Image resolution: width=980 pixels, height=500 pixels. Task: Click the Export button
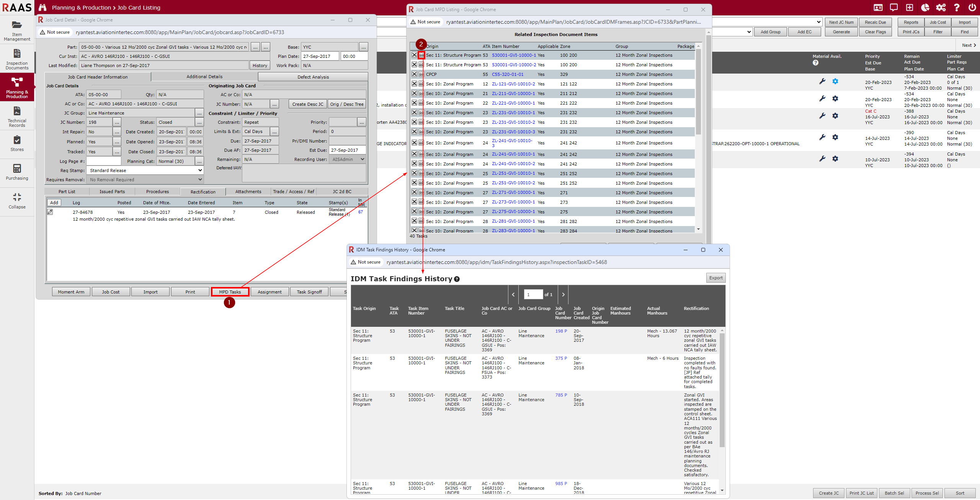point(715,278)
